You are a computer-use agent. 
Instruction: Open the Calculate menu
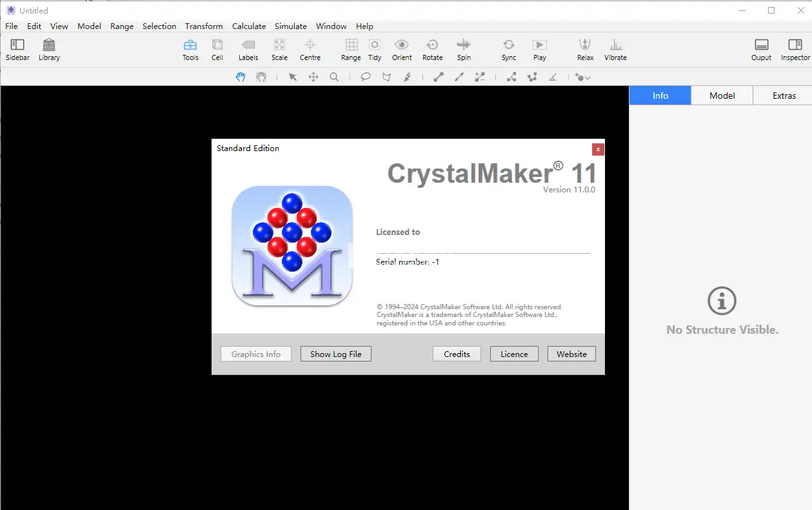[x=249, y=26]
